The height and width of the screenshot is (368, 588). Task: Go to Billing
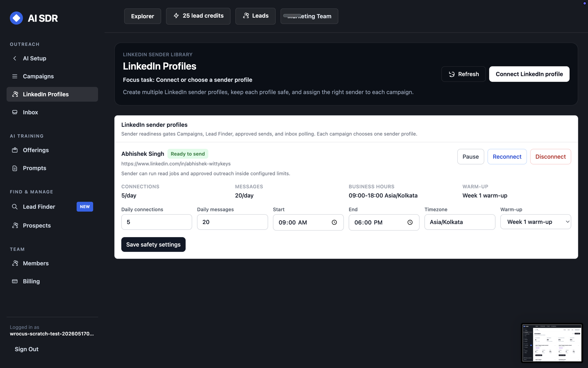pos(52,281)
